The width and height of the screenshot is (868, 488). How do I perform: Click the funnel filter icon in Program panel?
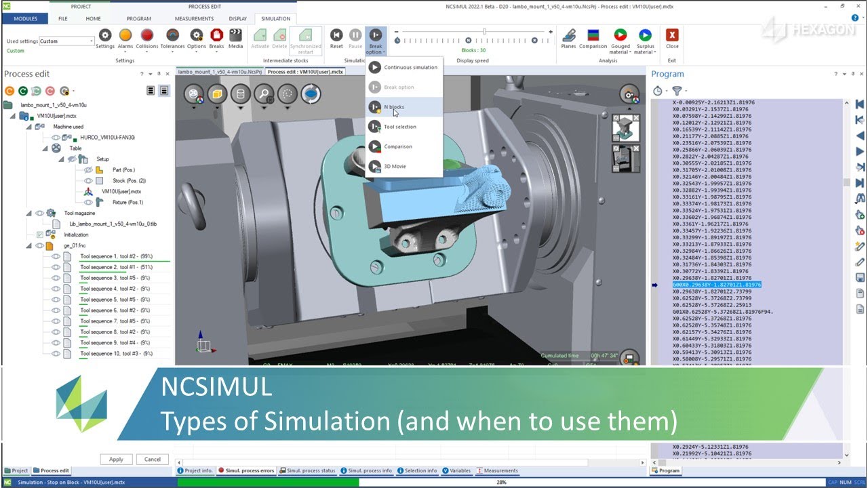pyautogui.click(x=676, y=90)
